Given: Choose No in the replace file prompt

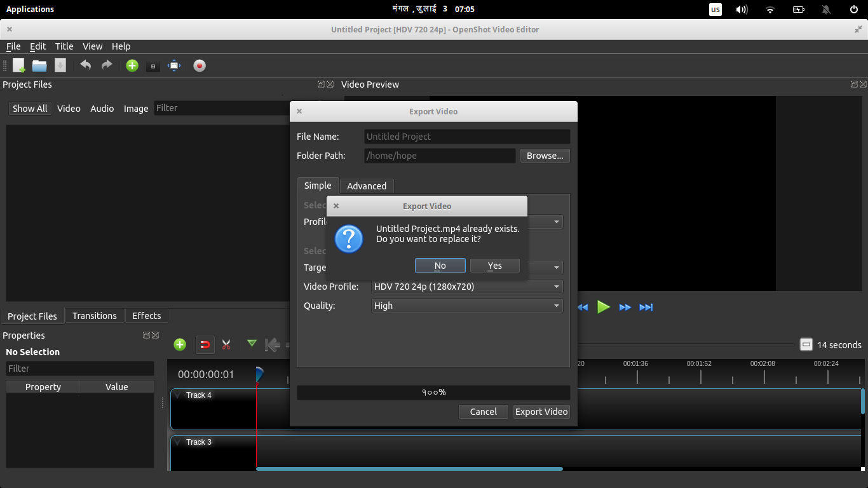Looking at the screenshot, I should pos(440,266).
